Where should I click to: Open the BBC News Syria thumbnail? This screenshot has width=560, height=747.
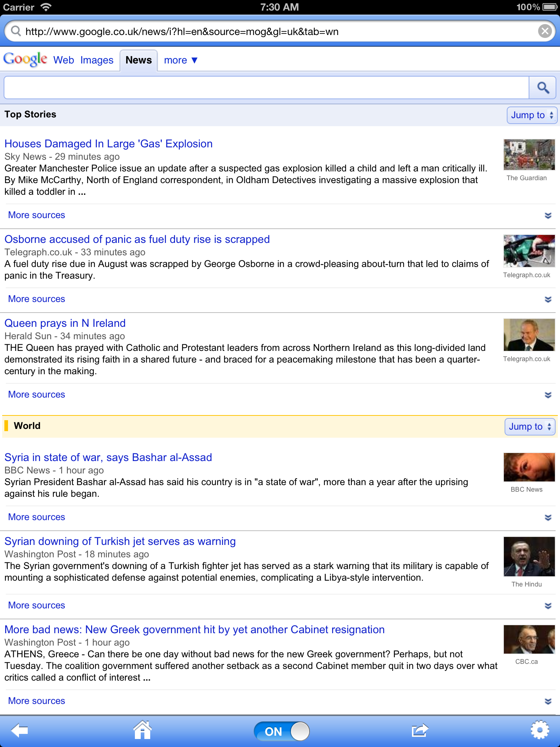529,468
